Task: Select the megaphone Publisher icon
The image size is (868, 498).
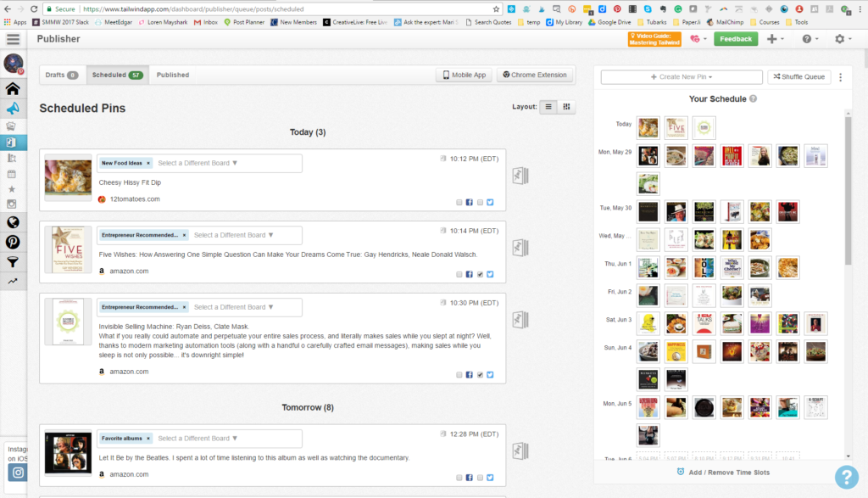Action: tap(13, 109)
